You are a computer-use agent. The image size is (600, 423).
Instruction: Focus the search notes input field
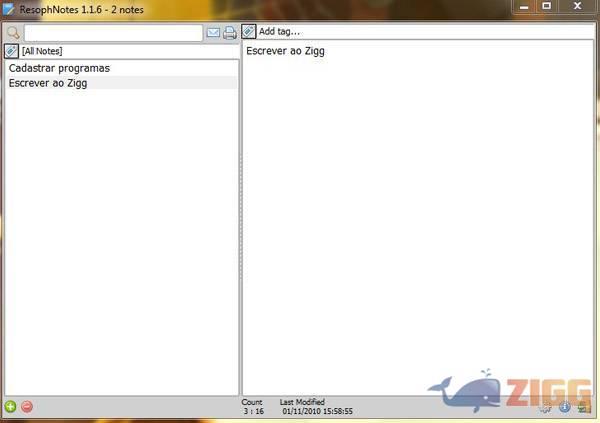point(112,32)
